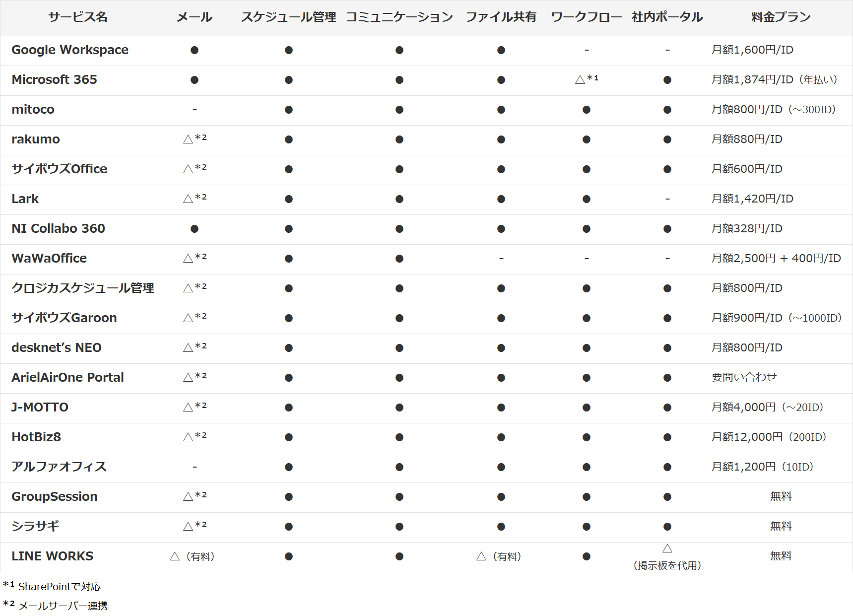Click the サイボウズGaroon price 月額900円/ID

[747, 318]
